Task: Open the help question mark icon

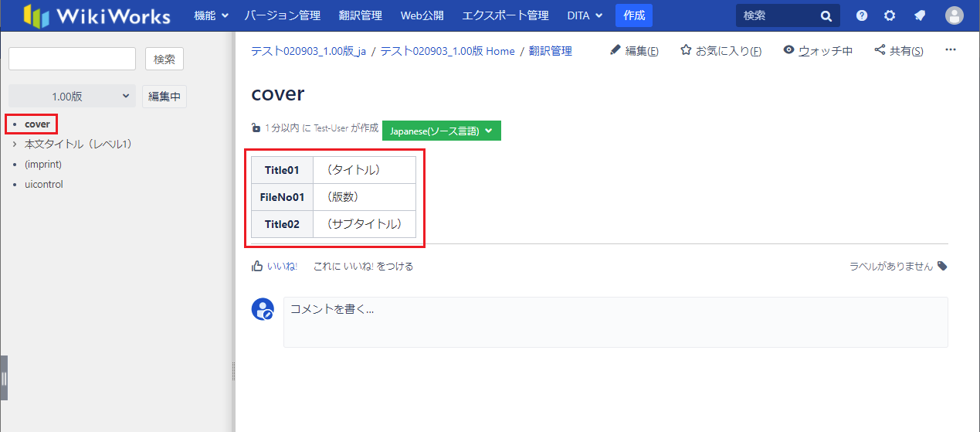Action: 862,15
